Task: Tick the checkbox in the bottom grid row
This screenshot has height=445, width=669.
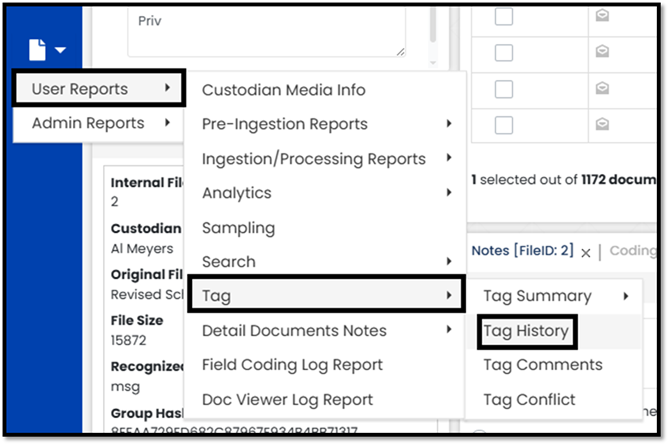Action: pyautogui.click(x=504, y=124)
